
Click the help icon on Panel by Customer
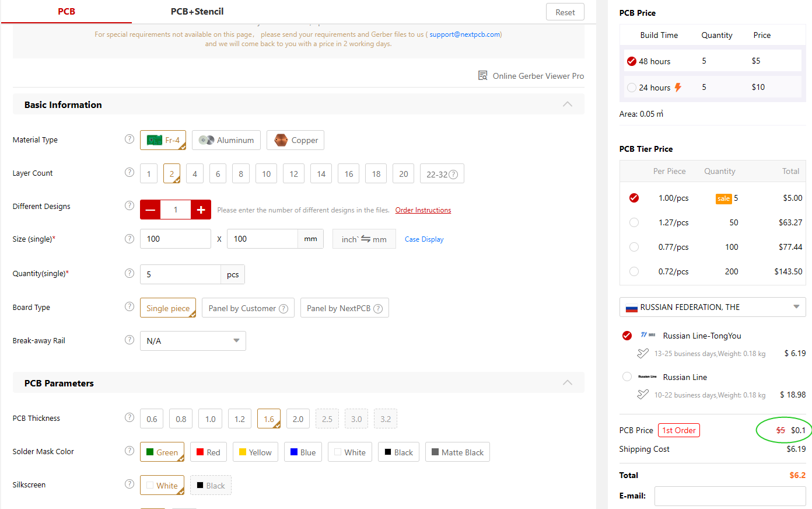(x=283, y=309)
